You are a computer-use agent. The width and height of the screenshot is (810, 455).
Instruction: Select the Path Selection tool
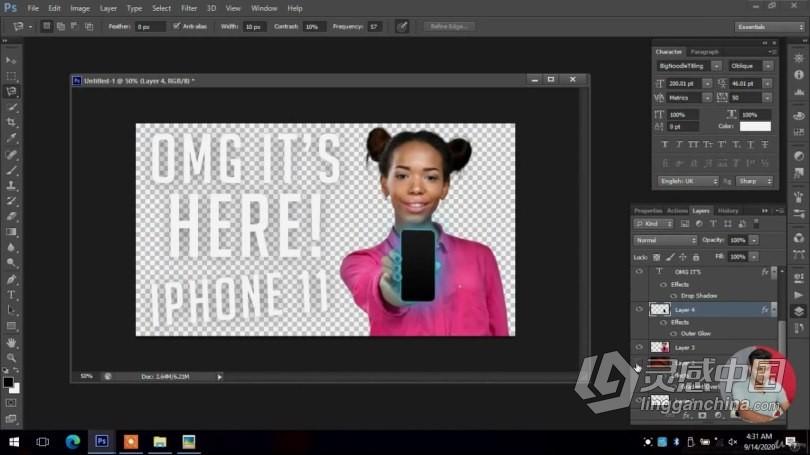pyautogui.click(x=11, y=310)
